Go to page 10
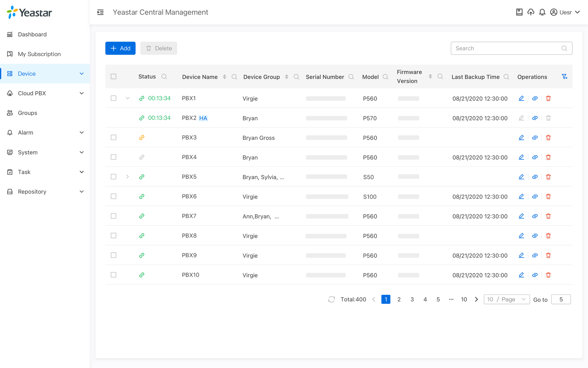 (464, 300)
